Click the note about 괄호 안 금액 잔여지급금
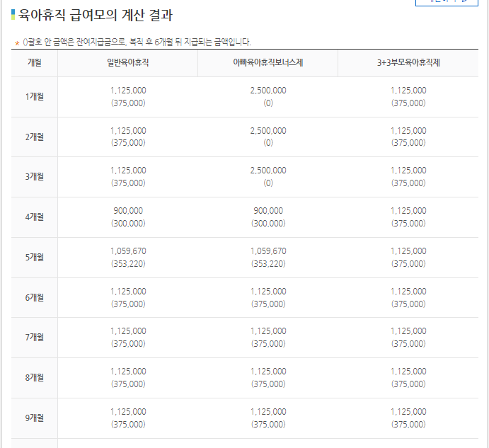489x448 pixels. coord(137,42)
